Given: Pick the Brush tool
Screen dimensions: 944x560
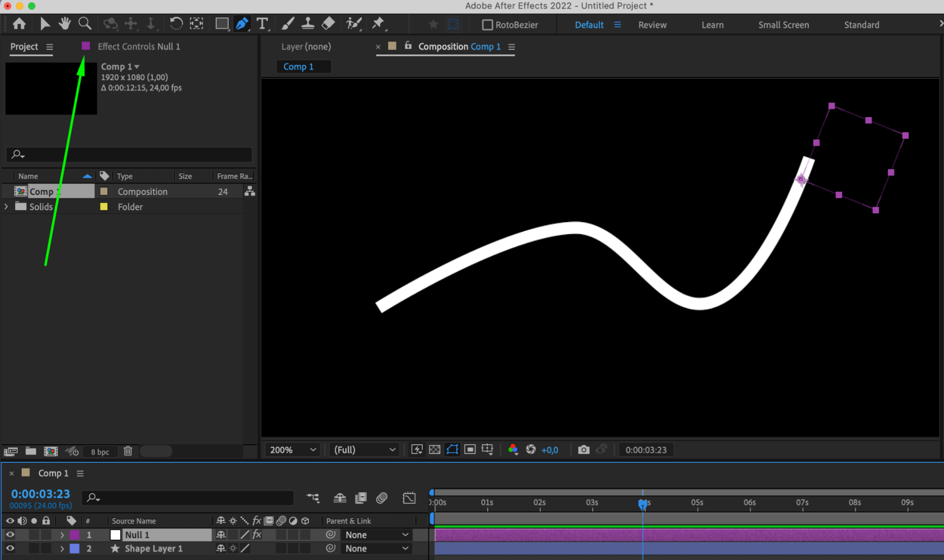Looking at the screenshot, I should (x=288, y=23).
